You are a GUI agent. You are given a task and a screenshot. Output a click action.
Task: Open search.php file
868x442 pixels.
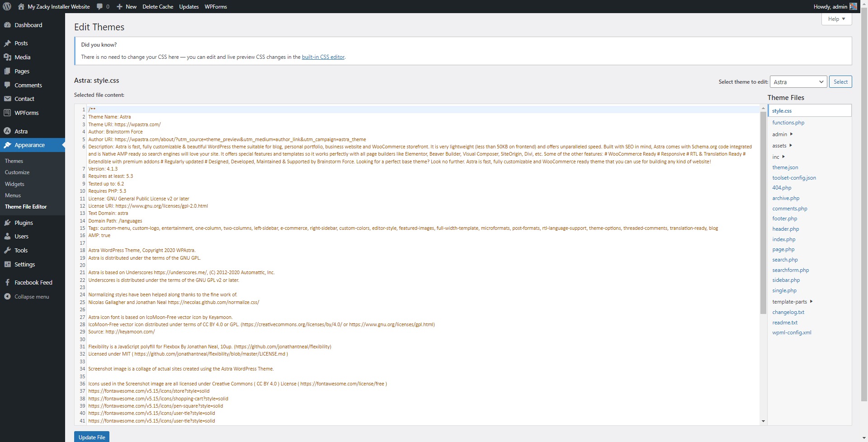tap(785, 260)
